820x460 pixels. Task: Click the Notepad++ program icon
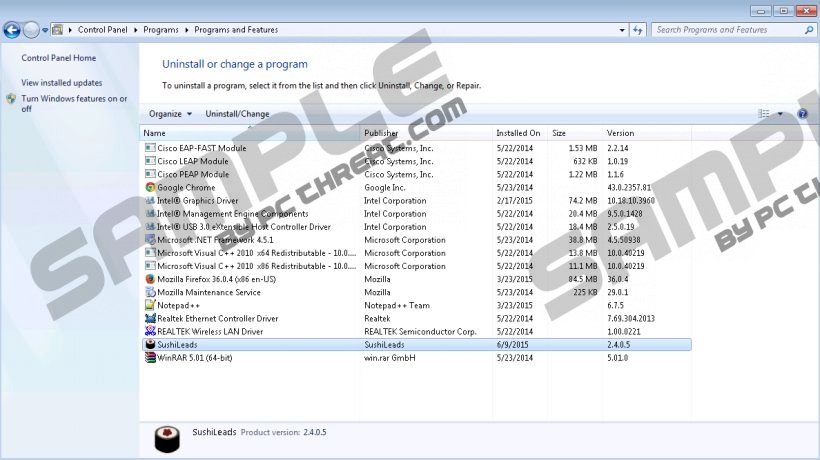pyautogui.click(x=150, y=305)
